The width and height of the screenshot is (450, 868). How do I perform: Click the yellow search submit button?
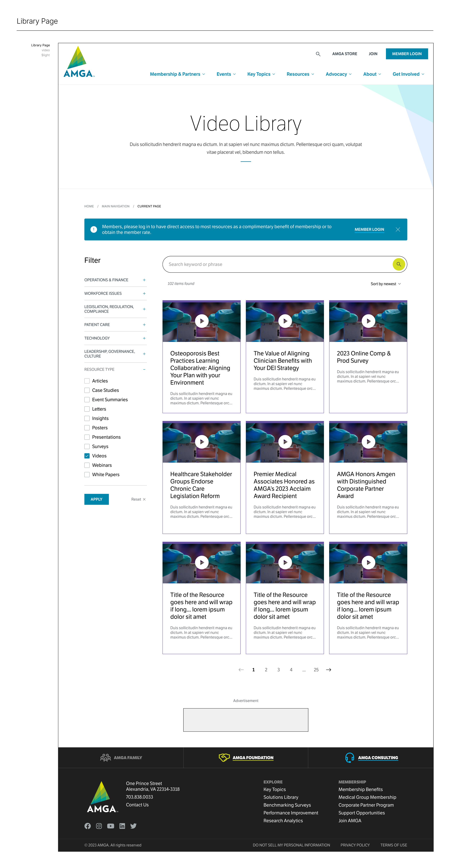pyautogui.click(x=399, y=264)
